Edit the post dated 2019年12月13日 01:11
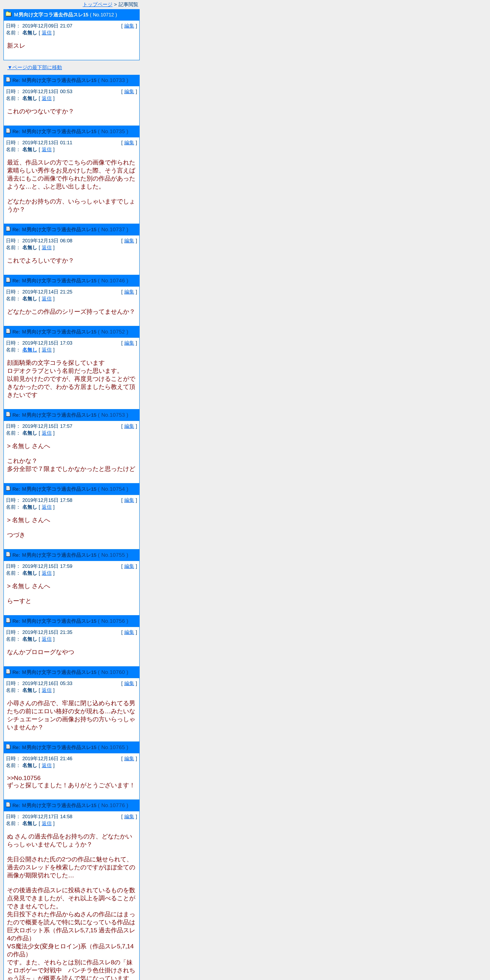This screenshot has width=490, height=980. pos(129,143)
